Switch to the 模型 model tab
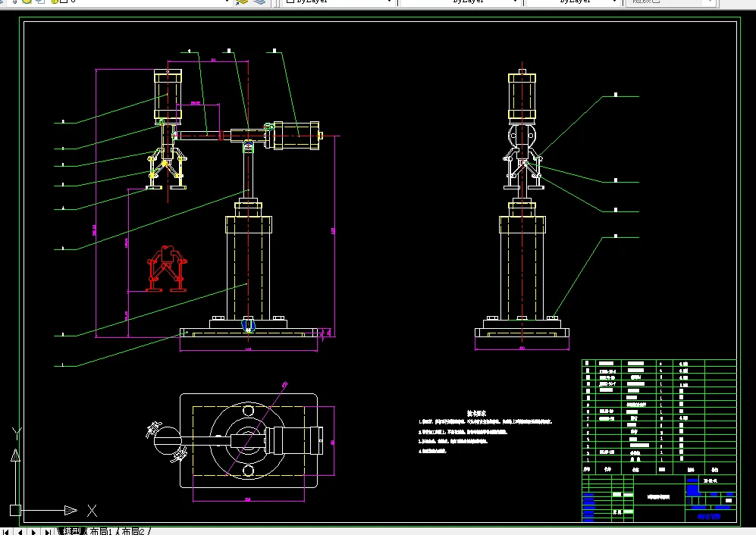Image resolution: width=756 pixels, height=535 pixels. 71,531
